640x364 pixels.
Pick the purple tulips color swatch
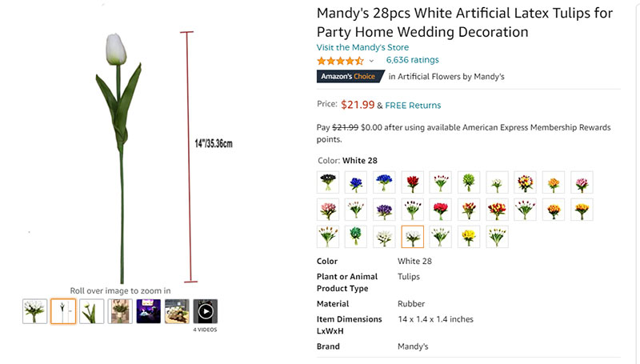pyautogui.click(x=384, y=210)
